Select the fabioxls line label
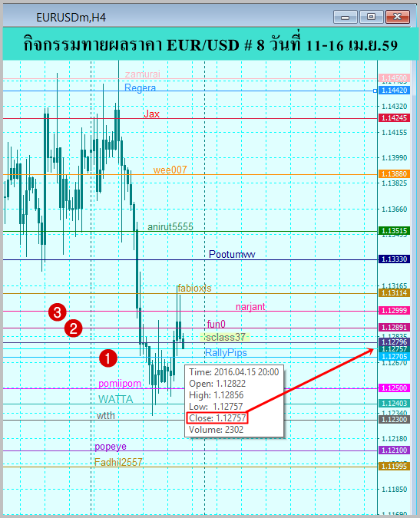This screenshot has height=518, width=420. click(194, 289)
